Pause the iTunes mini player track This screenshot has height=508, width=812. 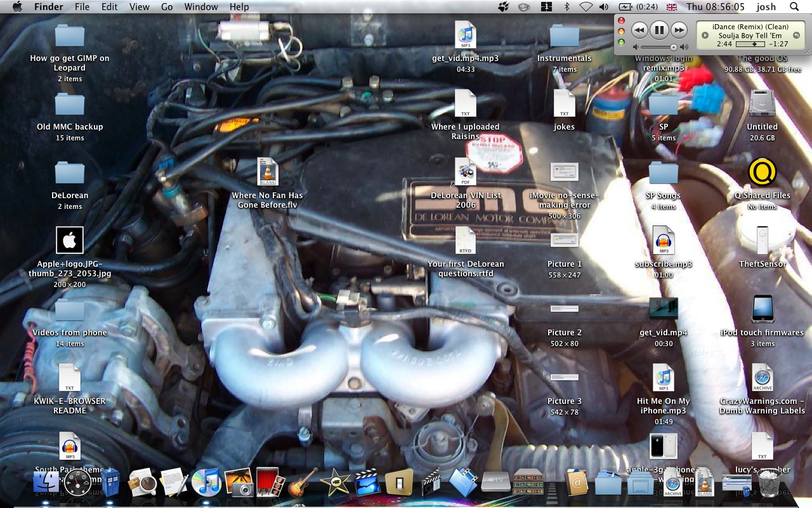(659, 30)
